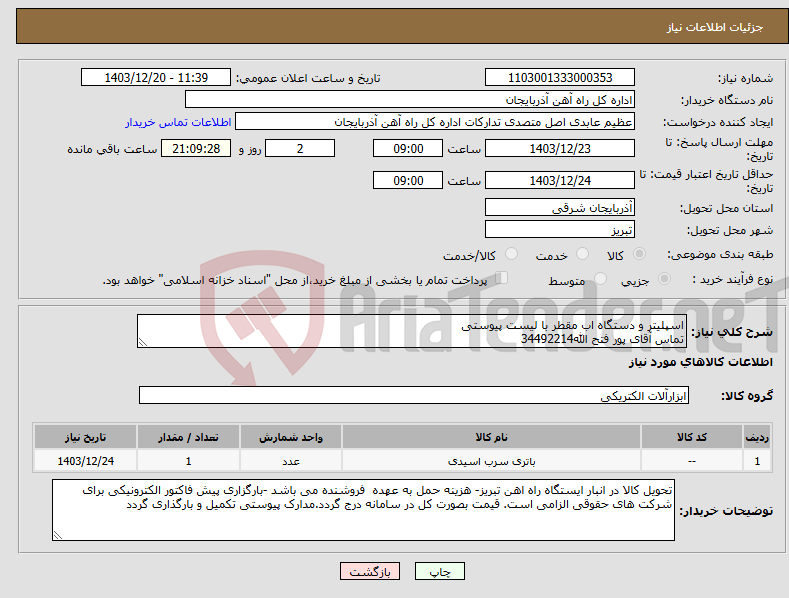Select the جزیی purchase type radio

pos(664,278)
